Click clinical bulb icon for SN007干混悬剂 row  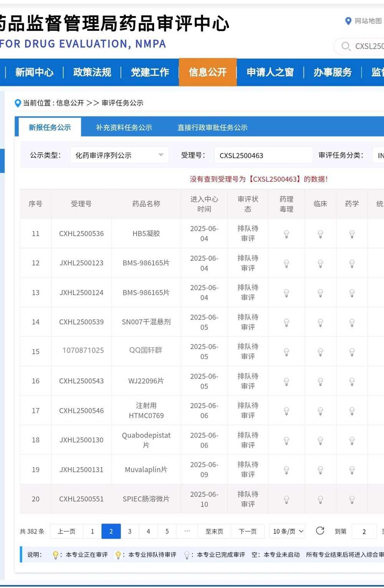point(320,323)
